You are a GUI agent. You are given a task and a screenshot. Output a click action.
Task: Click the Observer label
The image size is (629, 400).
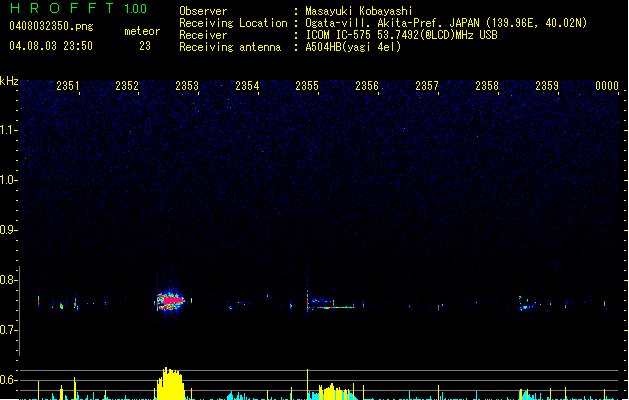[x=203, y=11]
